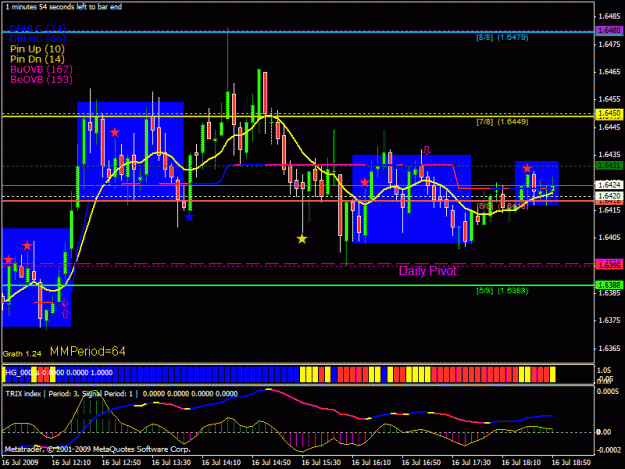625x469 pixels.
Task: Click the 16 Jul 14:50 time label
Action: 271,463
